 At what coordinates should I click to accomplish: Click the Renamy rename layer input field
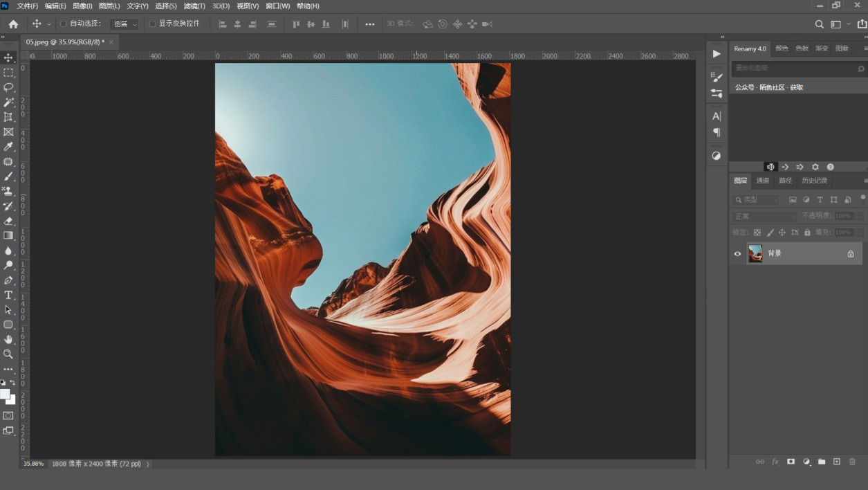[799, 69]
